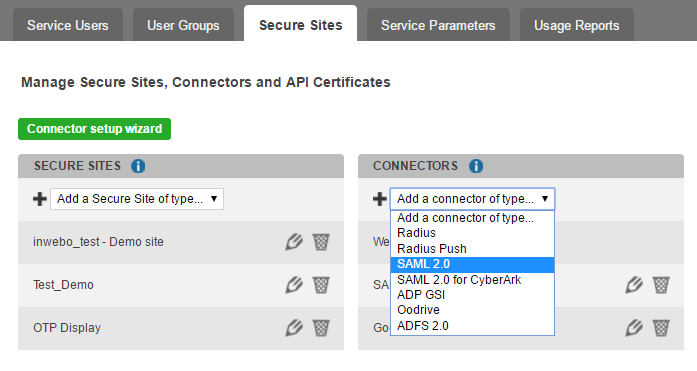Click the plus icon for Connectors

tap(380, 199)
